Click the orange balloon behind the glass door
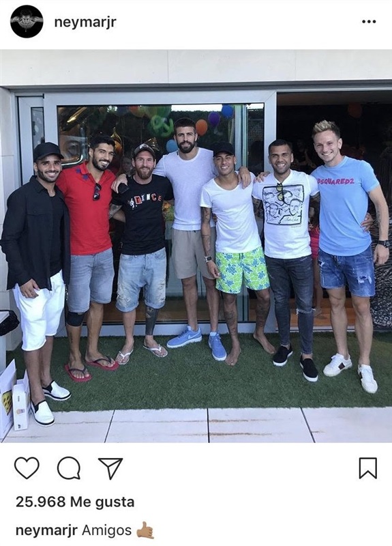The height and width of the screenshot is (546, 392). [201, 128]
